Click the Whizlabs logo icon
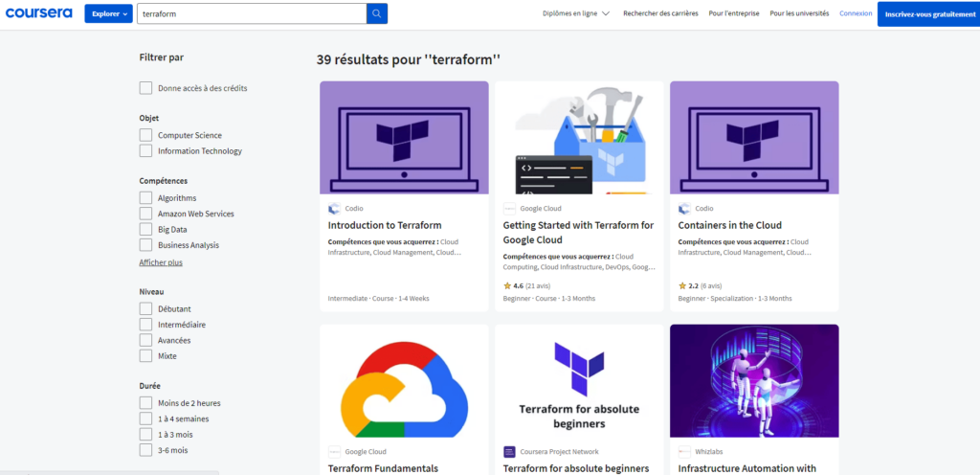 683,452
